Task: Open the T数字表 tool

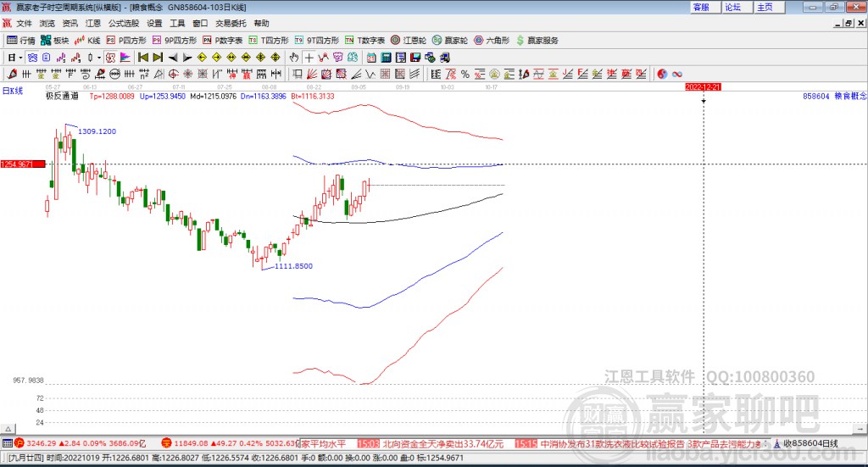Action: [364, 41]
